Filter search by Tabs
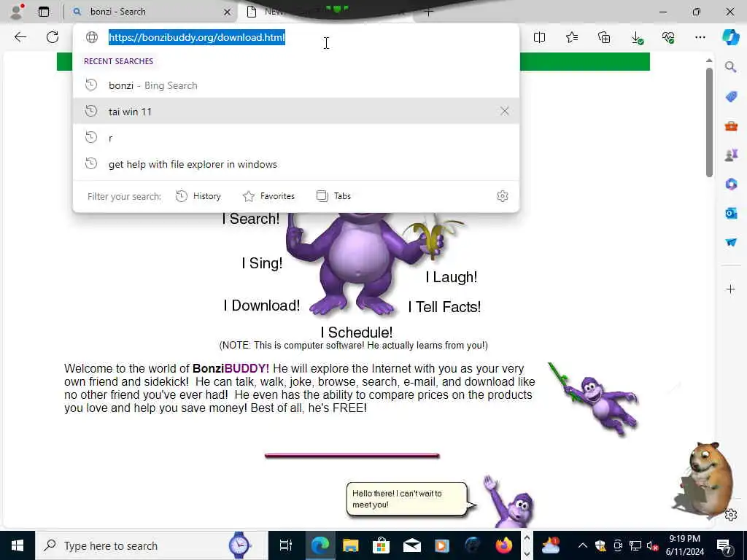 333,196
